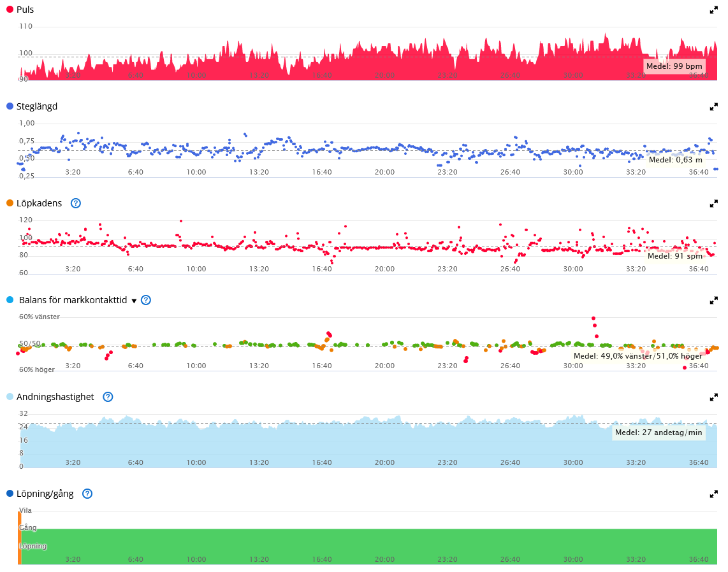
Task: Open the Balans för markkontakttid metric dropdown
Action: pos(134,301)
